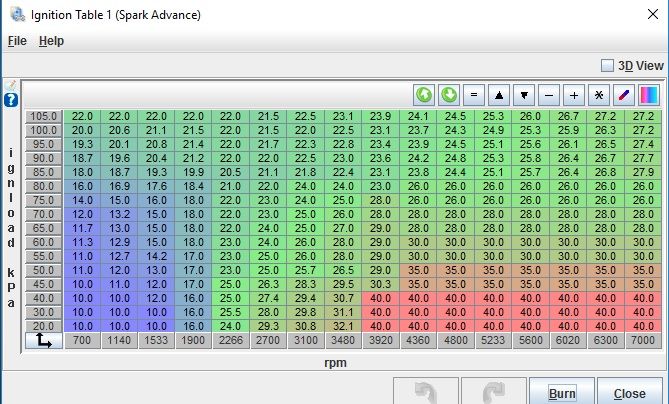Select the 105.0 kPa load axis cell
669x404 pixels.
44,116
